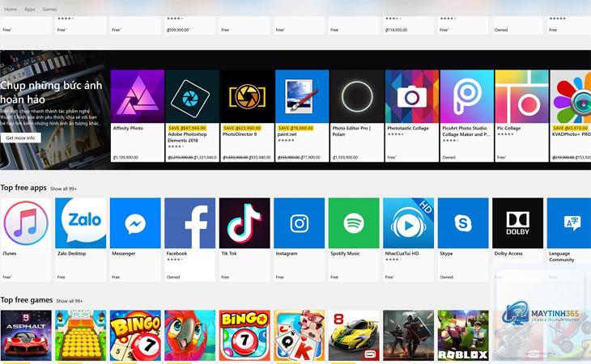591x364 pixels.
Task: Open the red parrot game thumbnail
Action: point(190,336)
